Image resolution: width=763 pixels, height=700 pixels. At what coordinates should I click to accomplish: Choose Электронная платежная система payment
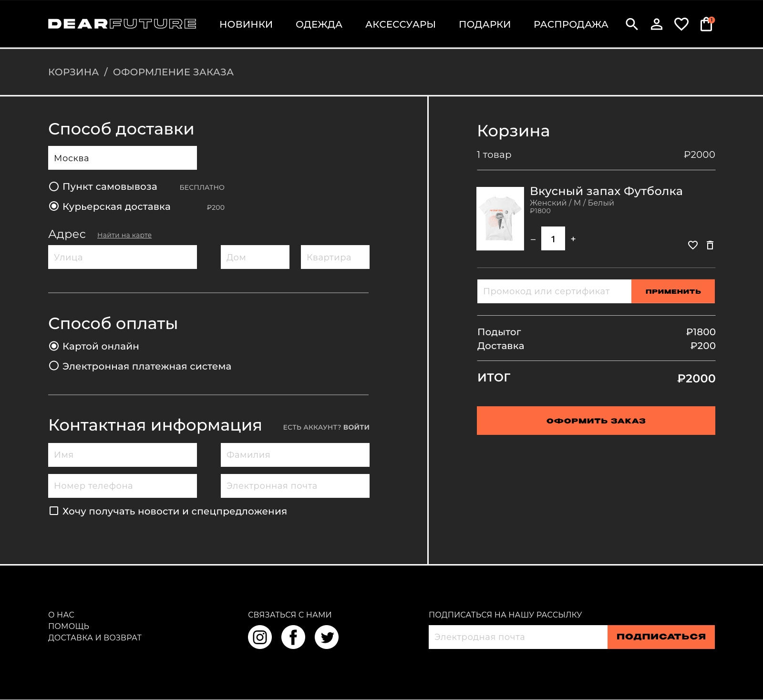pyautogui.click(x=54, y=366)
